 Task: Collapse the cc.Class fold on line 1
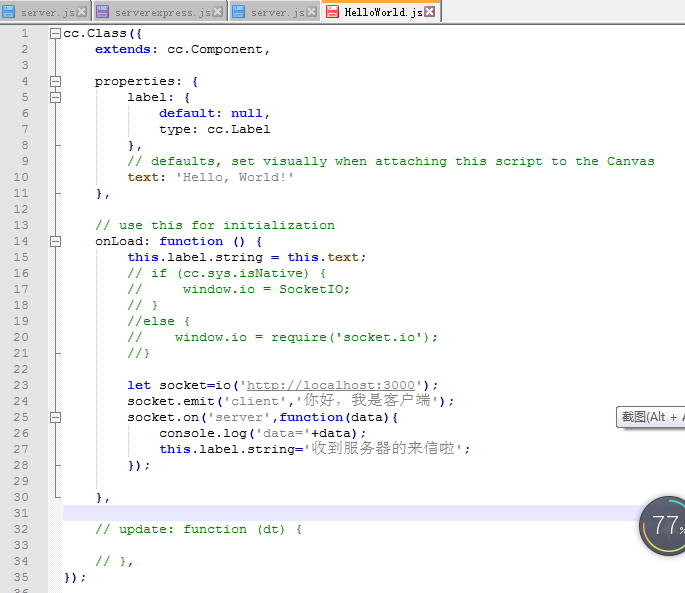(55, 34)
